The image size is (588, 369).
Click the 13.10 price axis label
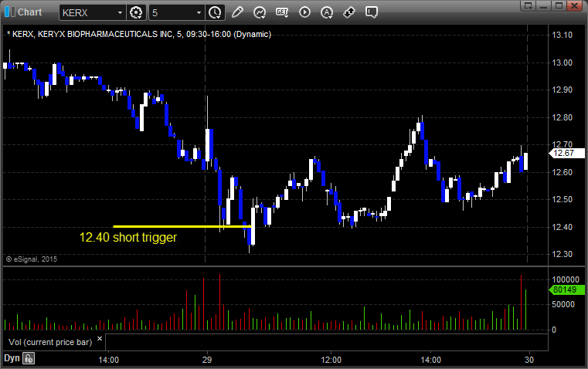[x=563, y=35]
